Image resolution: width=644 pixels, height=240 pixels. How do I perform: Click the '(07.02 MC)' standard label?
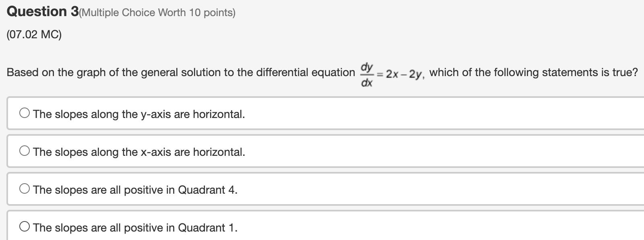click(x=33, y=34)
